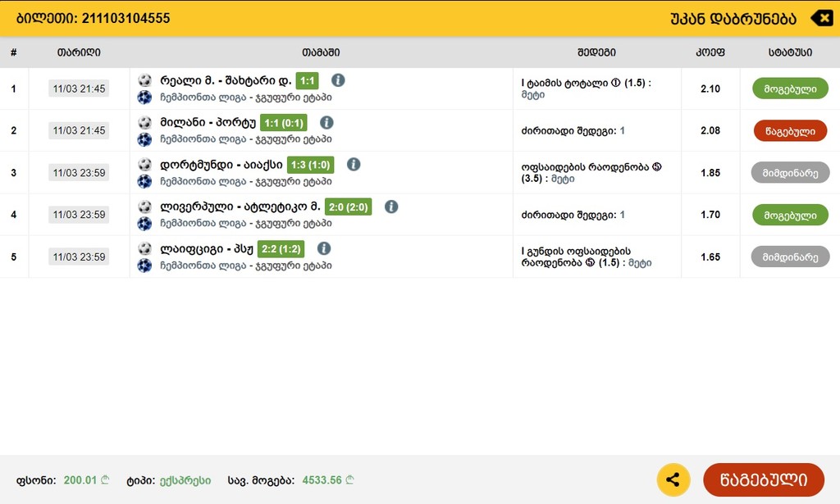This screenshot has height=504, width=840.
Task: Click the yellow share button
Action: click(673, 479)
